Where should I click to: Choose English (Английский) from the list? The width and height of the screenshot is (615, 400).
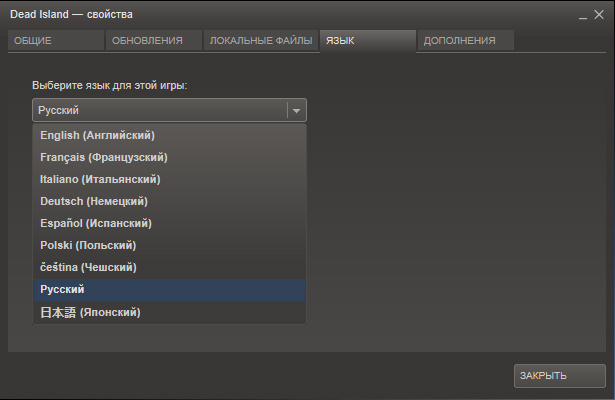(169, 135)
